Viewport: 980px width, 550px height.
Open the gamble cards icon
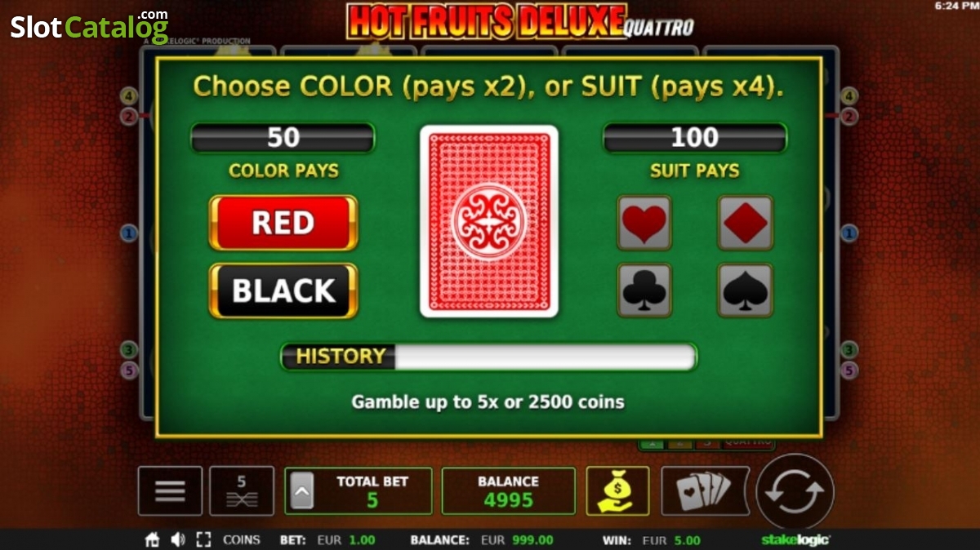click(x=705, y=491)
